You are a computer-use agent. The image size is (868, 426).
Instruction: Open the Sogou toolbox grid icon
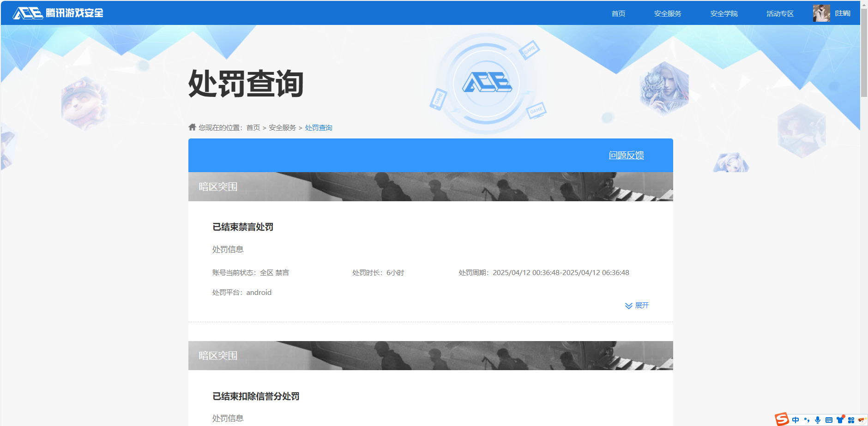[851, 420]
